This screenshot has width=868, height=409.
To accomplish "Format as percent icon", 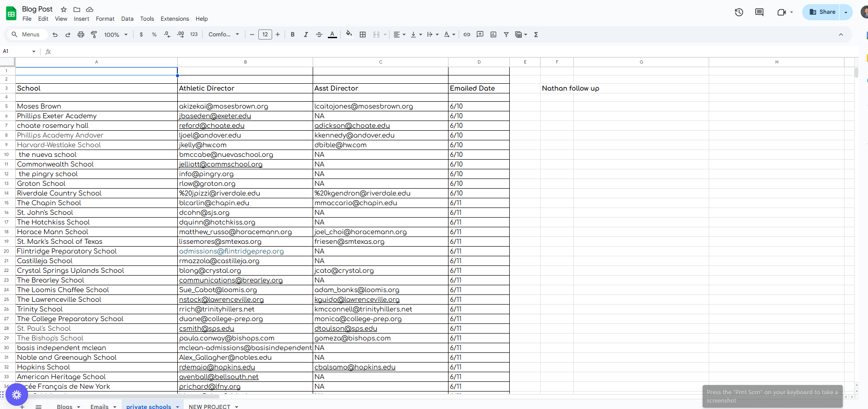I will tap(154, 35).
